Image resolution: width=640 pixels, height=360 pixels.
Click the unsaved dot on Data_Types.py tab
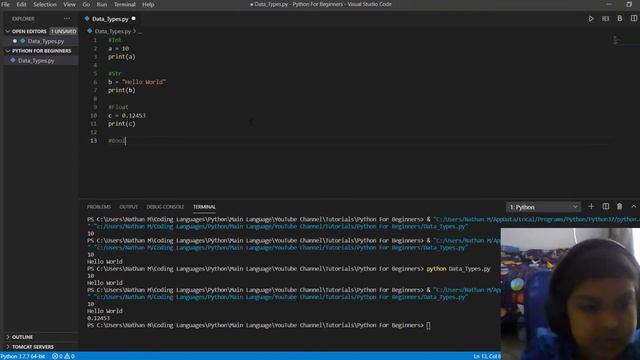(133, 19)
